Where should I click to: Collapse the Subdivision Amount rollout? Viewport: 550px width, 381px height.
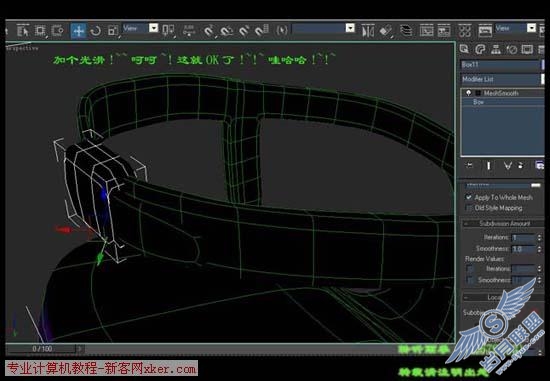pyautogui.click(x=503, y=223)
